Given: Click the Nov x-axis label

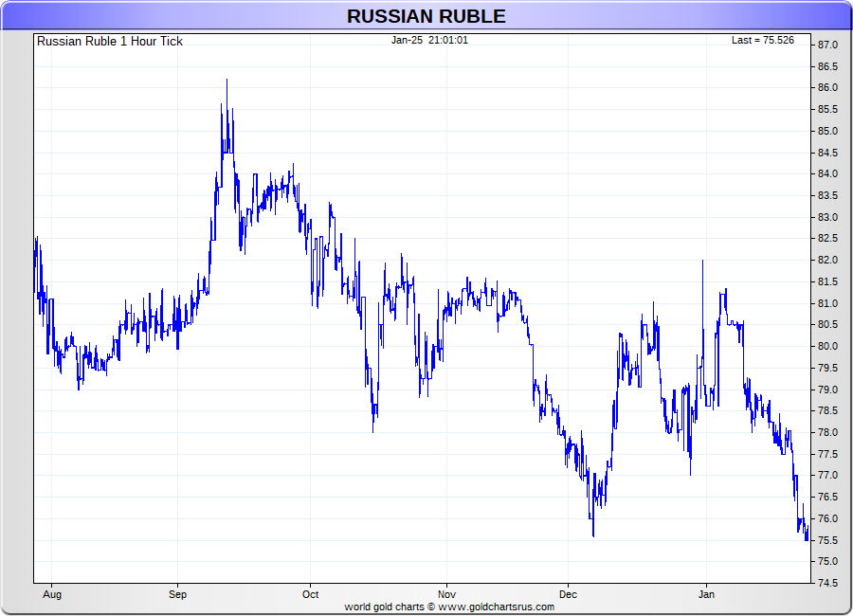Looking at the screenshot, I should click(x=446, y=595).
